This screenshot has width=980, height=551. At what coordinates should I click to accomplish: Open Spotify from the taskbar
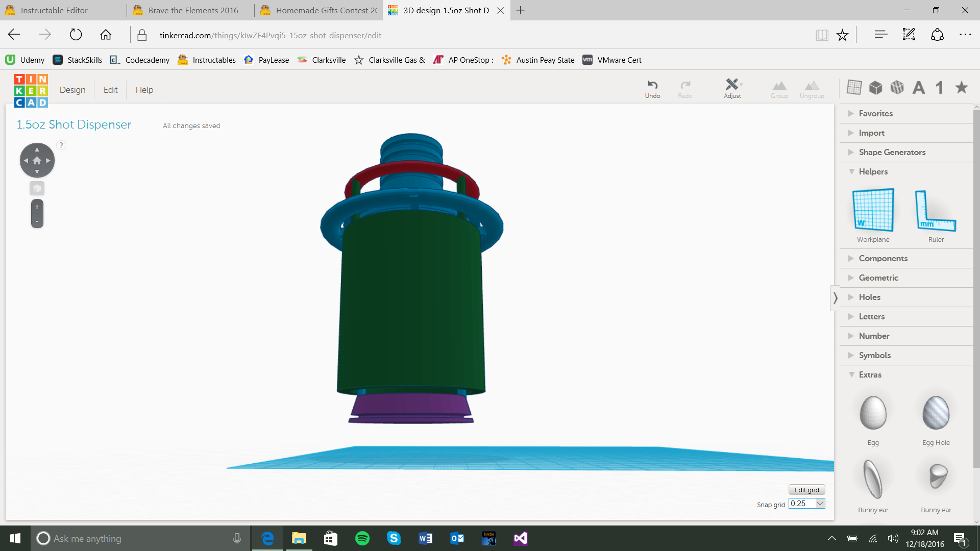[362, 538]
